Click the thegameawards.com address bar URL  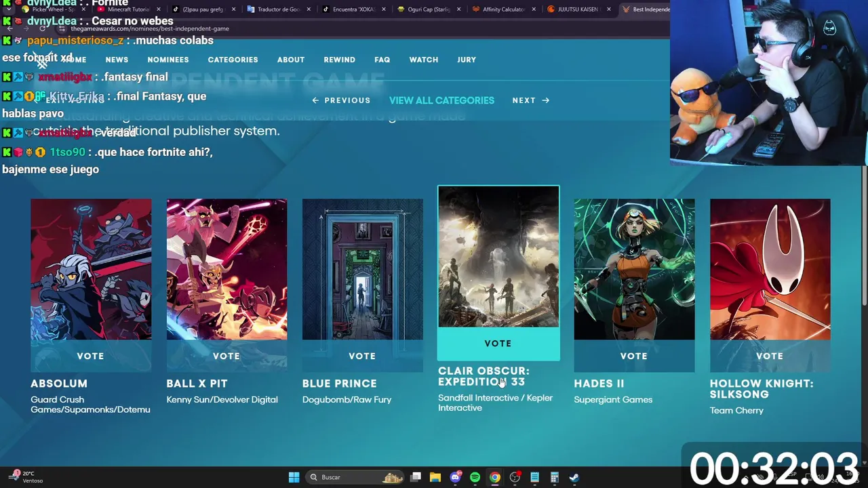150,28
